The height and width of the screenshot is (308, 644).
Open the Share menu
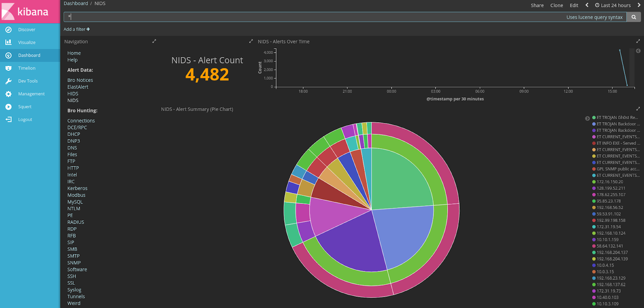537,5
